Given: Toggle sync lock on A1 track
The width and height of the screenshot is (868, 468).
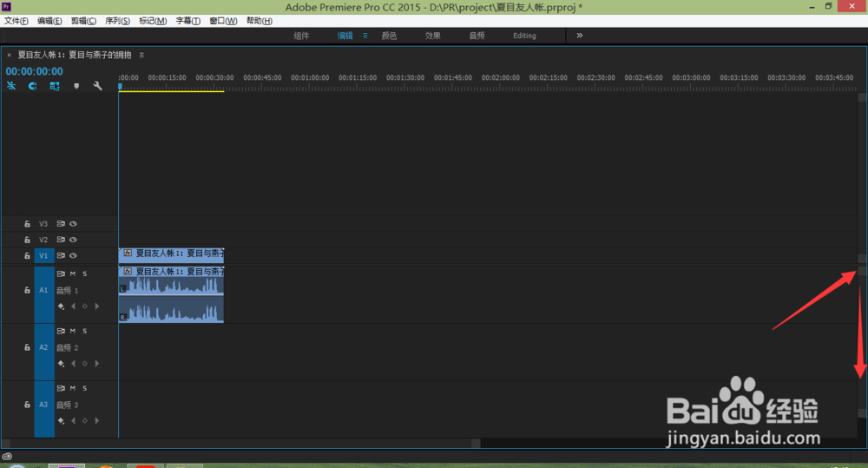Looking at the screenshot, I should (x=61, y=274).
